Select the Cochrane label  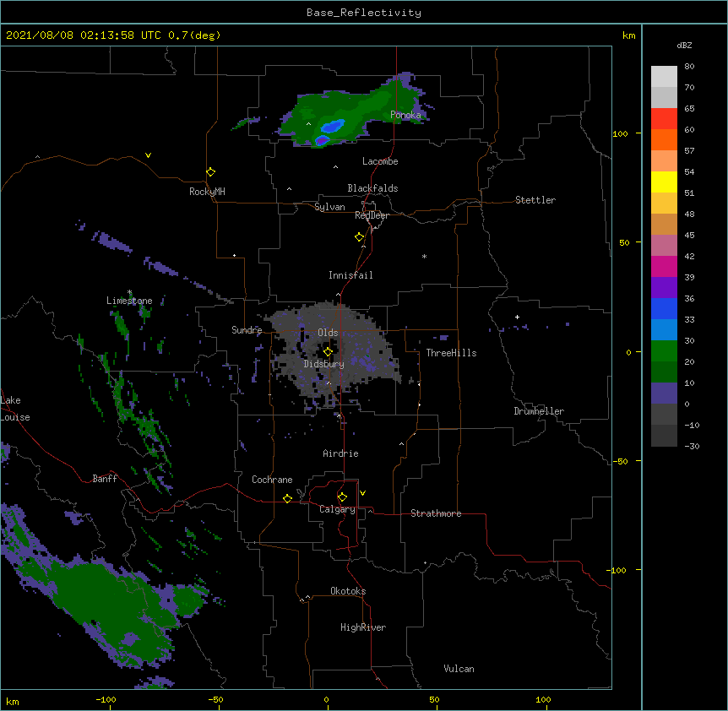tap(272, 480)
